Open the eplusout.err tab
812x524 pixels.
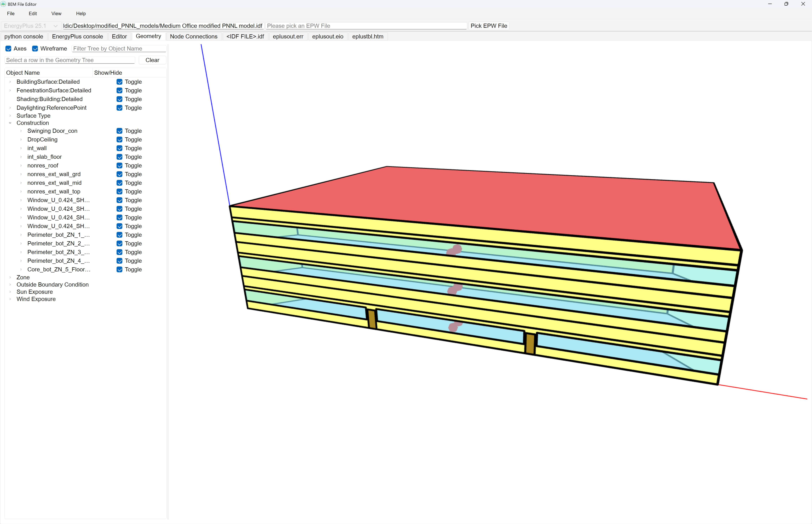[288, 36]
